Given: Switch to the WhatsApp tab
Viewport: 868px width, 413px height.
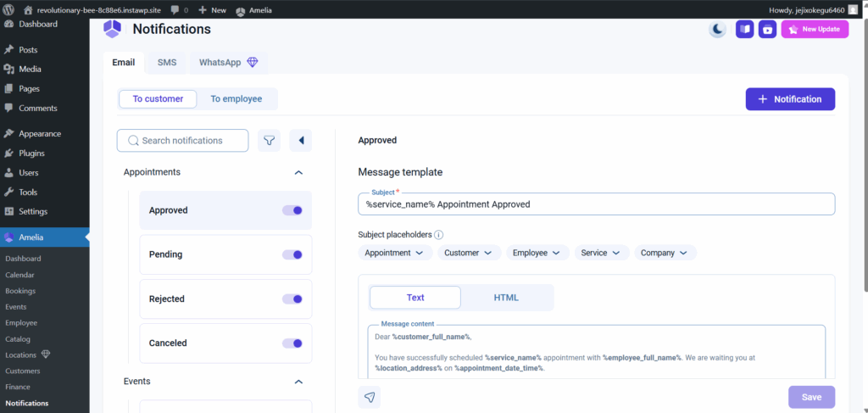Looking at the screenshot, I should pos(229,63).
